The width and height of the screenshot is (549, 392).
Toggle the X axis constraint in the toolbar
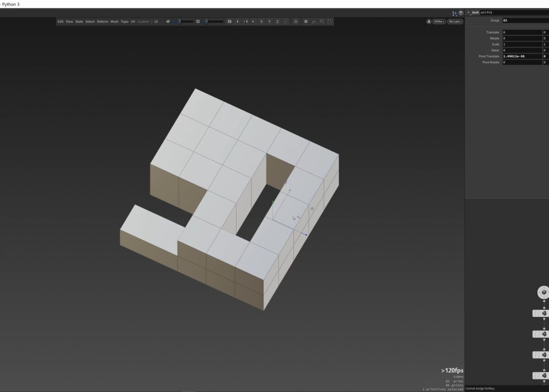[261, 21]
